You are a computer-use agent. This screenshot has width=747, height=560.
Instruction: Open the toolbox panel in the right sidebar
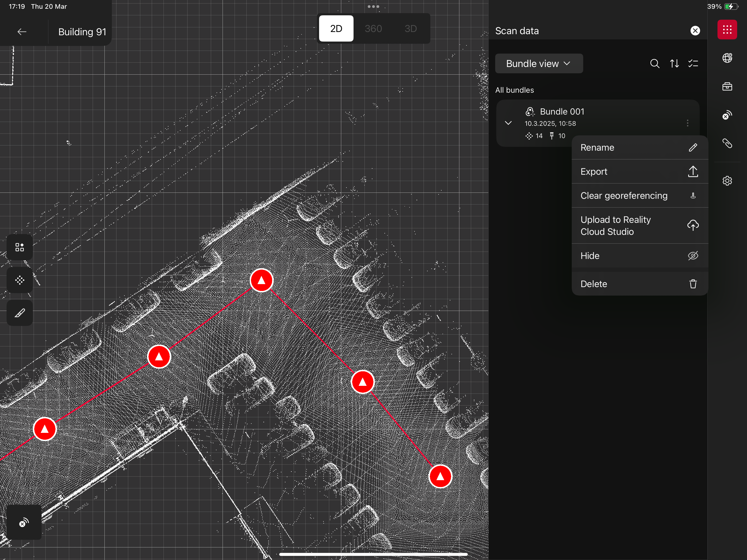(x=727, y=86)
